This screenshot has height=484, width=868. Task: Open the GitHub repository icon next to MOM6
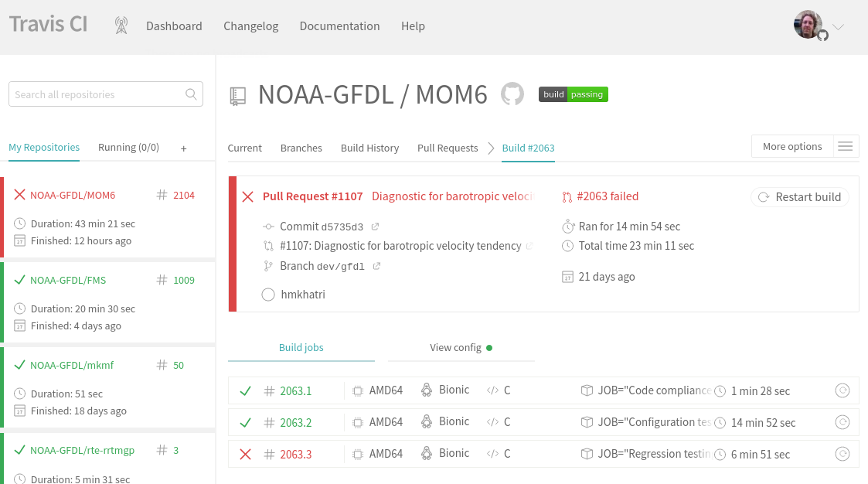[x=512, y=94]
